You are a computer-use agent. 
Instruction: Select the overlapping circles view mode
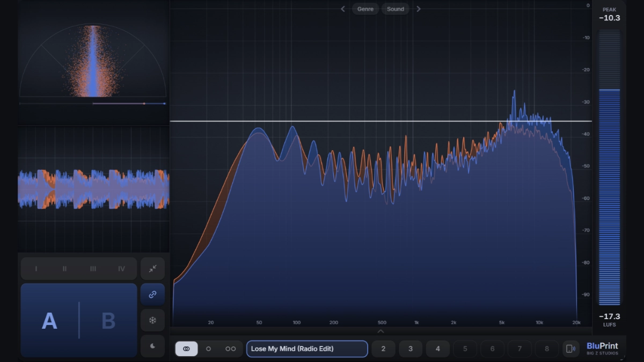[x=186, y=349]
